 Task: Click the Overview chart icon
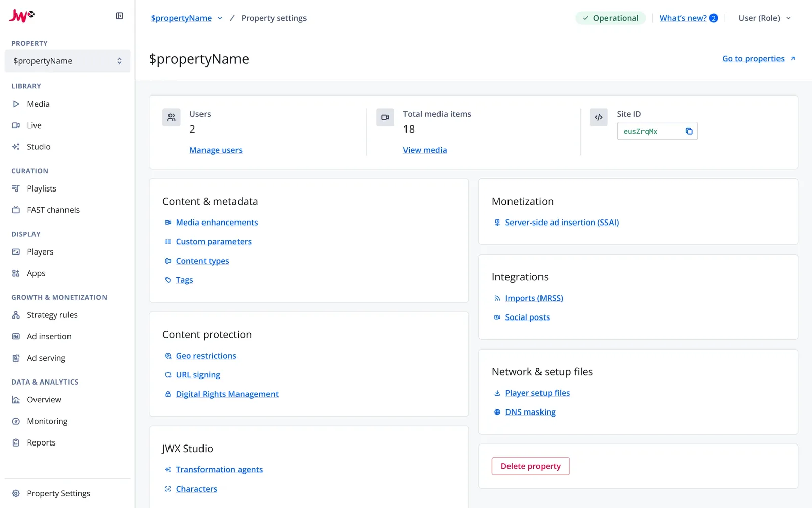pyautogui.click(x=16, y=400)
